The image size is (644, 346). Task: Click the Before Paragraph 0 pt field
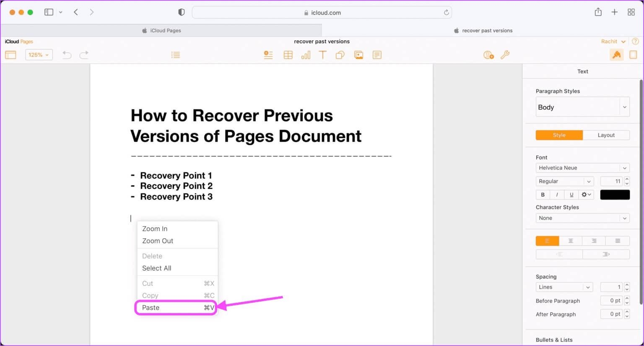click(x=612, y=301)
